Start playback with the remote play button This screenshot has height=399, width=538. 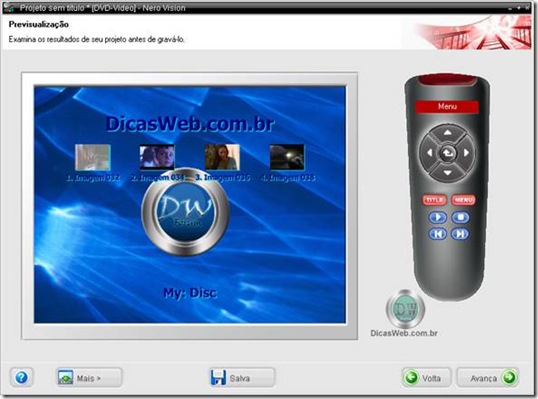point(437,218)
